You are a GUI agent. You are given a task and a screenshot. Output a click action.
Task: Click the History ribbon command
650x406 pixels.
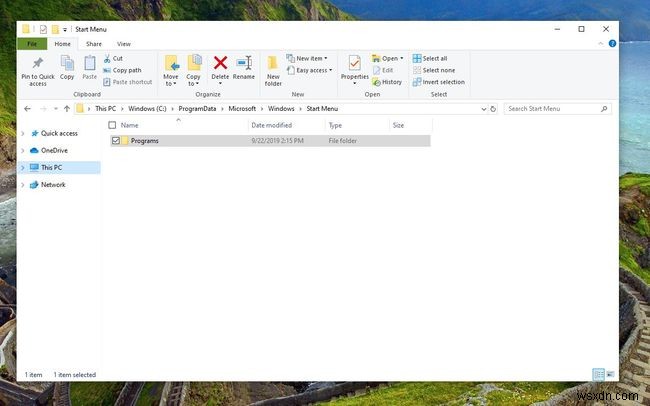pos(387,82)
